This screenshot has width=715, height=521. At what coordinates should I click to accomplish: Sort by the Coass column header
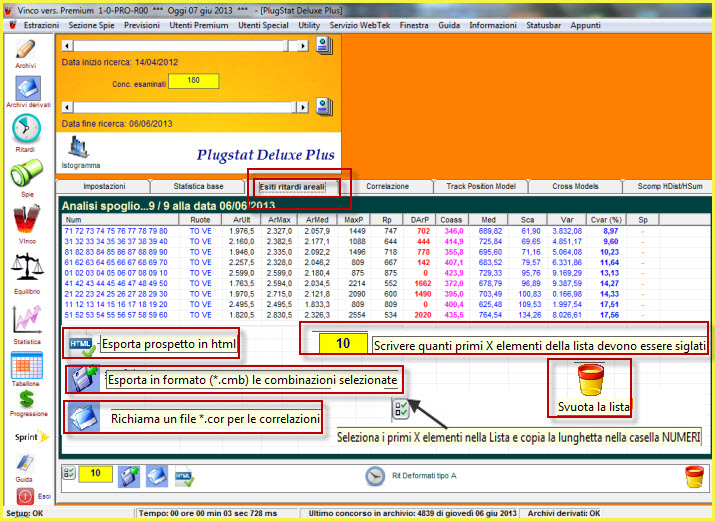point(452,220)
